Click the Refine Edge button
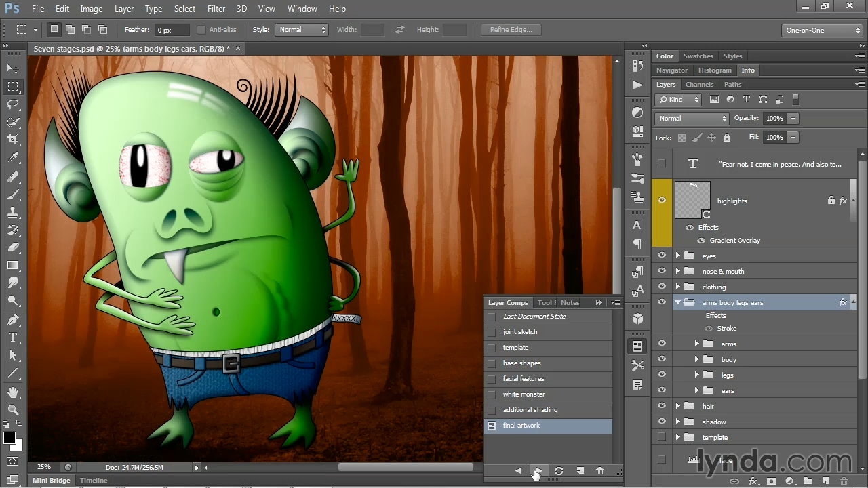This screenshot has height=488, width=868. [x=511, y=30]
